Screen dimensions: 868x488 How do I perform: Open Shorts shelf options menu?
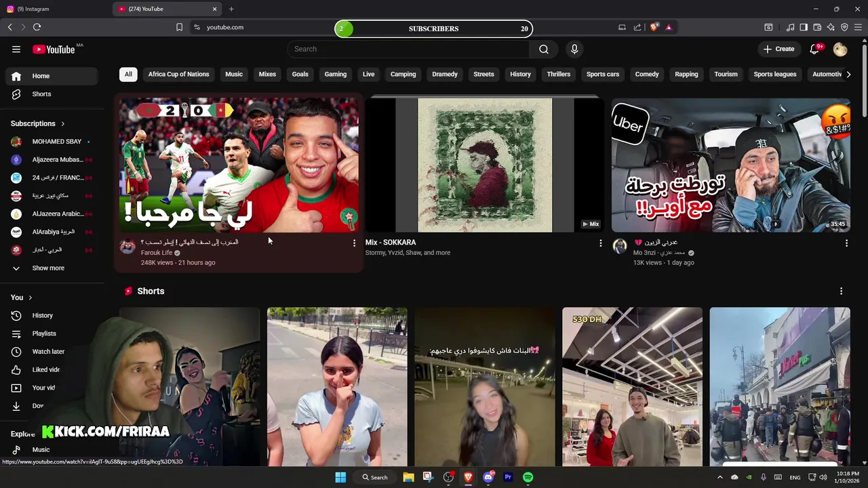tap(841, 291)
